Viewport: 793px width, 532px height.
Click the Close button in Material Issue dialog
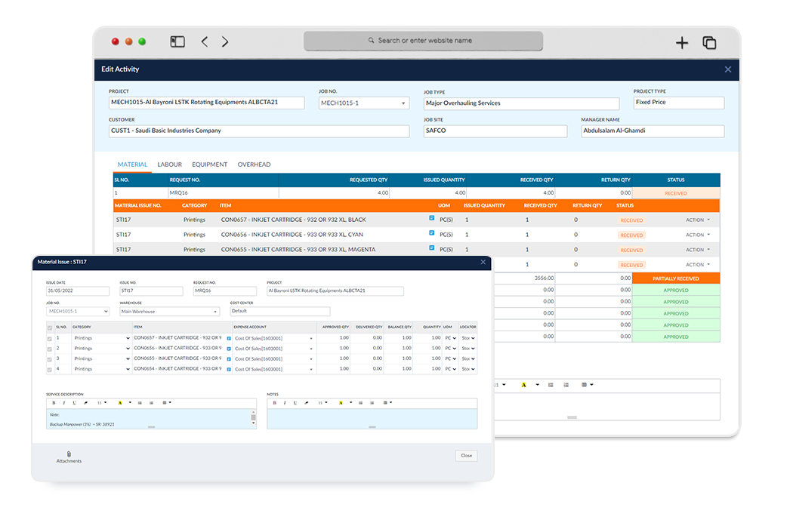466,456
